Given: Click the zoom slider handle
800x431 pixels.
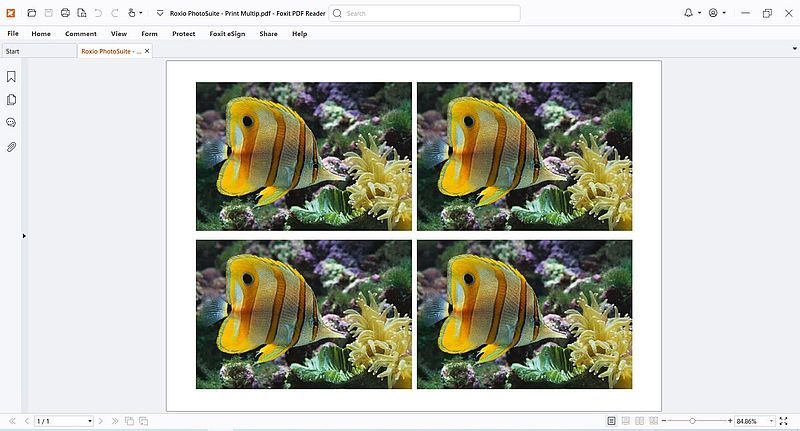Looking at the screenshot, I should (x=692, y=421).
